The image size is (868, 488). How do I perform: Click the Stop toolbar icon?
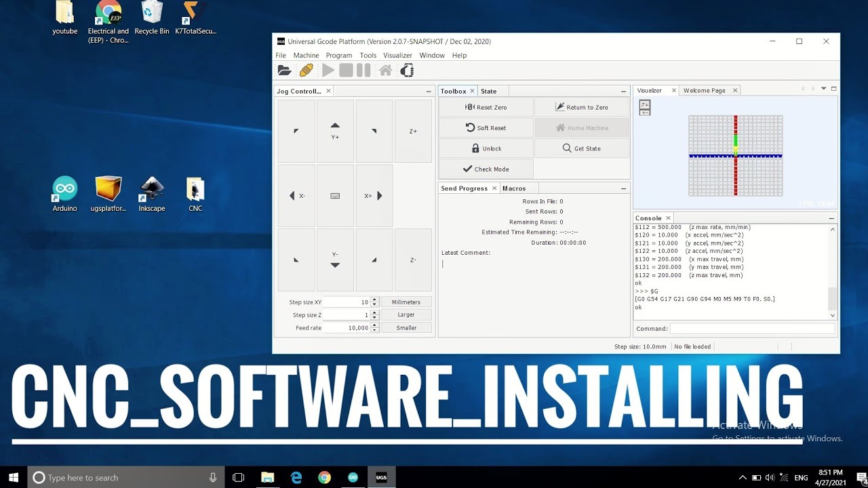click(346, 70)
